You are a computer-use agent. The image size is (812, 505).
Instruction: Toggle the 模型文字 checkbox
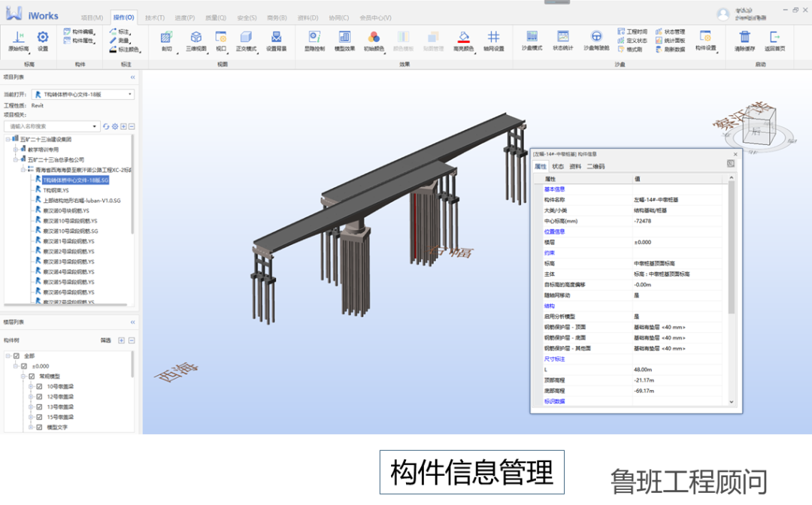tap(39, 428)
